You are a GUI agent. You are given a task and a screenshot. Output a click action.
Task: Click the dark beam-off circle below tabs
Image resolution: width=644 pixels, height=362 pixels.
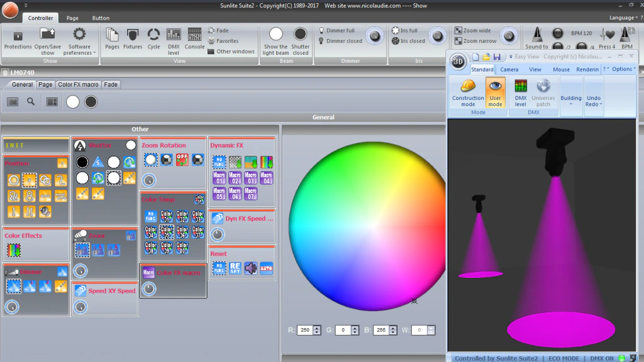click(x=91, y=102)
